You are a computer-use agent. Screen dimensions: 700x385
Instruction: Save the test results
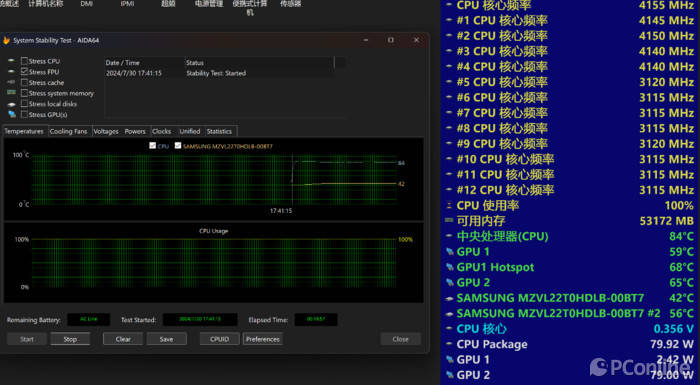pos(167,339)
